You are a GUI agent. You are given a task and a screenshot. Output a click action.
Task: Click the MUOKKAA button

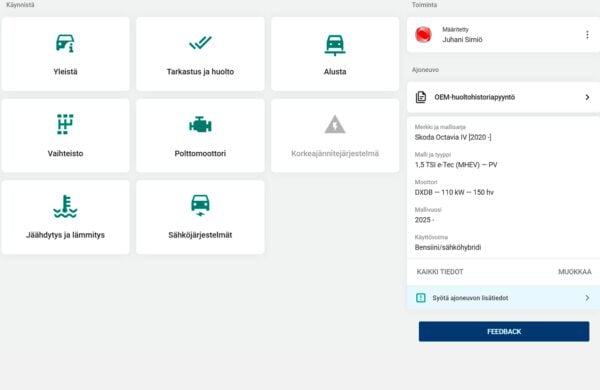point(574,272)
